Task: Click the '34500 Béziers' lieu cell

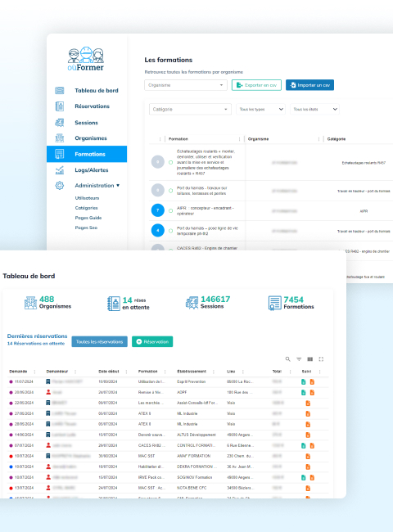Action: [240, 488]
